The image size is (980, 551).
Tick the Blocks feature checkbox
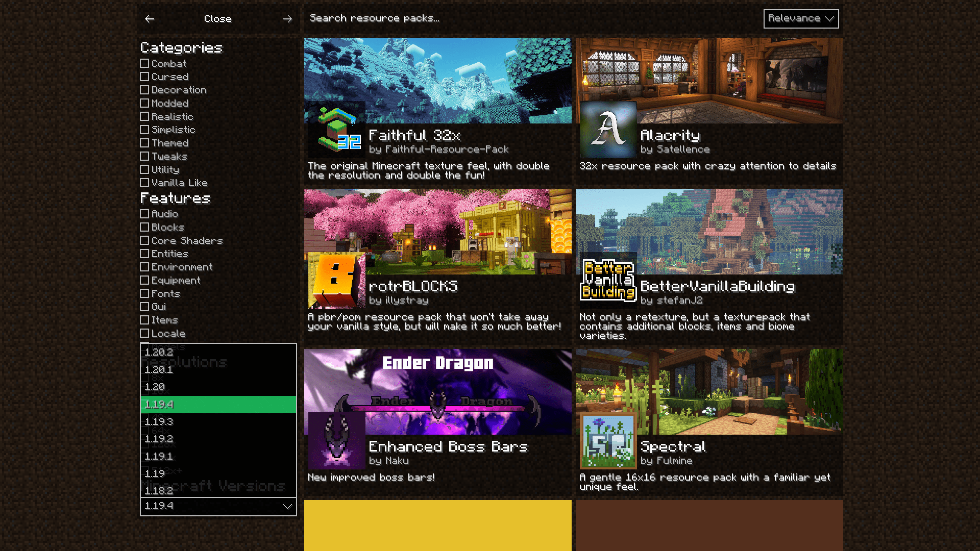pyautogui.click(x=144, y=227)
